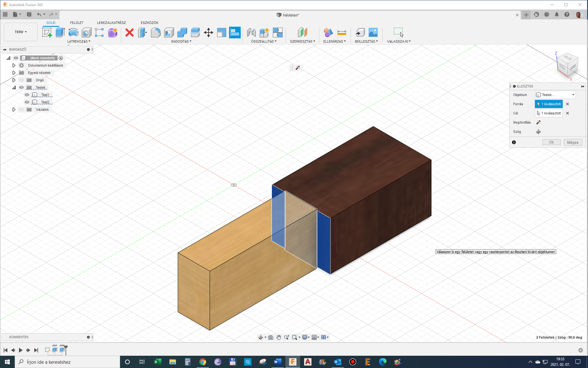Select the Create Sketch tool

click(x=47, y=32)
